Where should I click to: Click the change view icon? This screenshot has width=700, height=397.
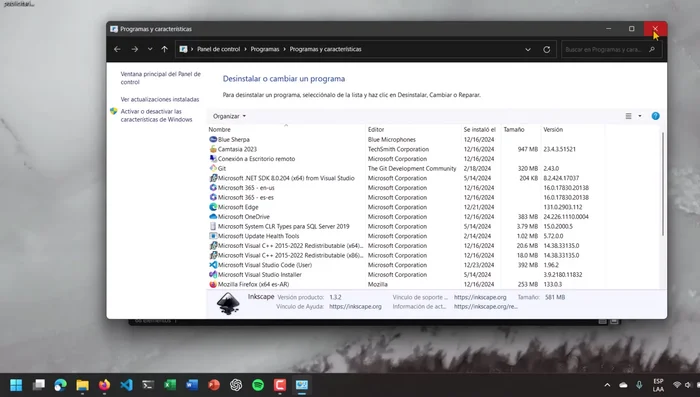pos(628,116)
